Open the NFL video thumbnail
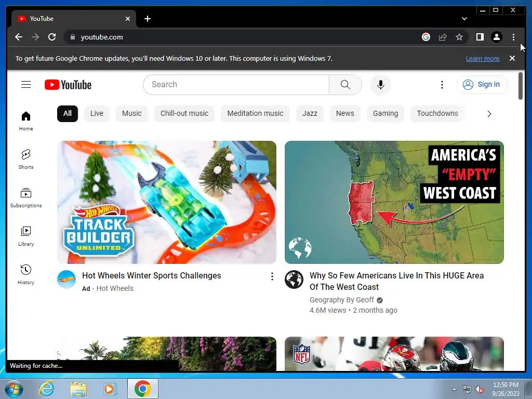The width and height of the screenshot is (532, 399). click(x=394, y=353)
